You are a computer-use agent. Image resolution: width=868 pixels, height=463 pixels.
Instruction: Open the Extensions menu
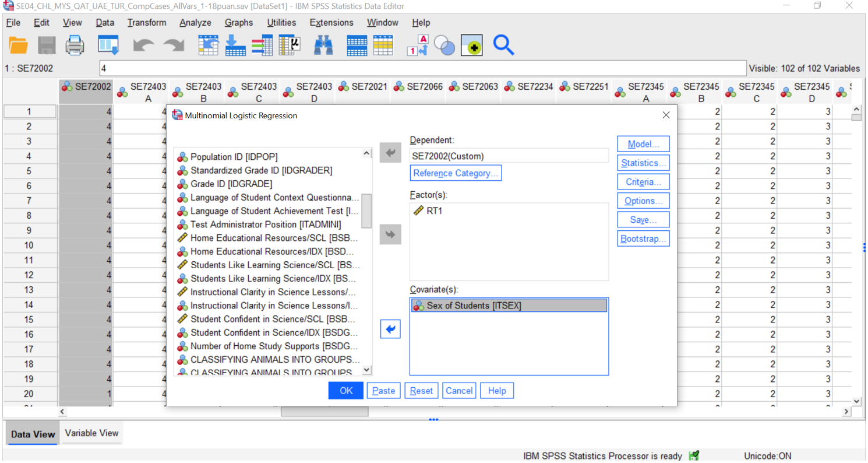click(331, 23)
